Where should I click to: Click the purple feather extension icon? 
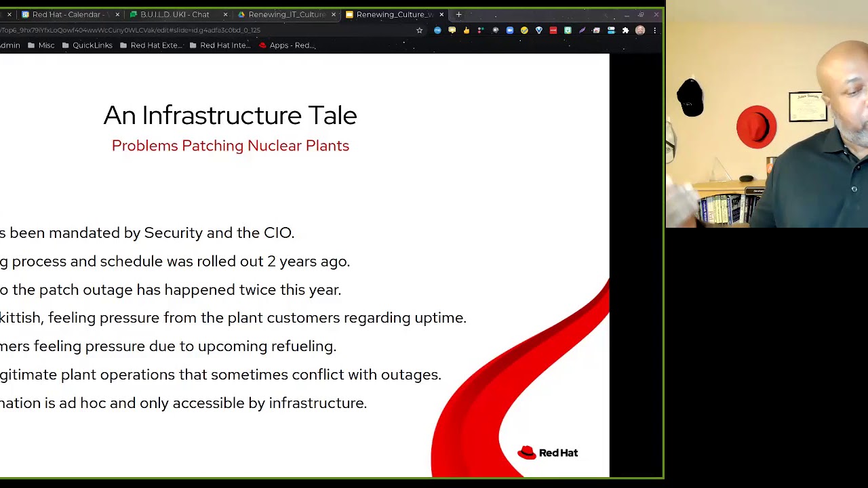click(x=582, y=30)
